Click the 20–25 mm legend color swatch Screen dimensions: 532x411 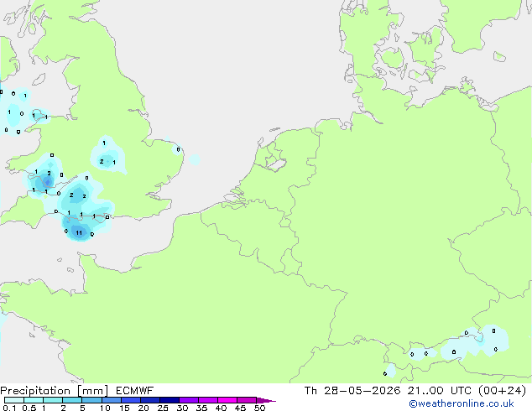tap(150, 400)
